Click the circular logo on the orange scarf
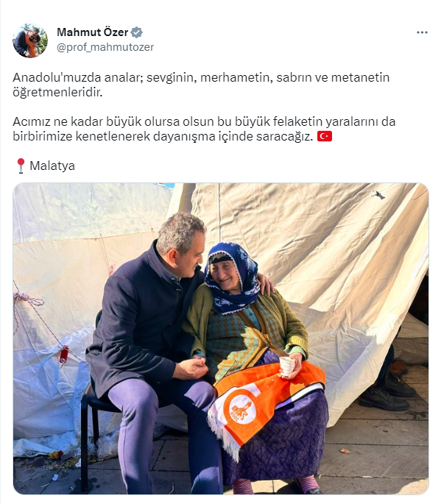441x504 pixels. [241, 409]
